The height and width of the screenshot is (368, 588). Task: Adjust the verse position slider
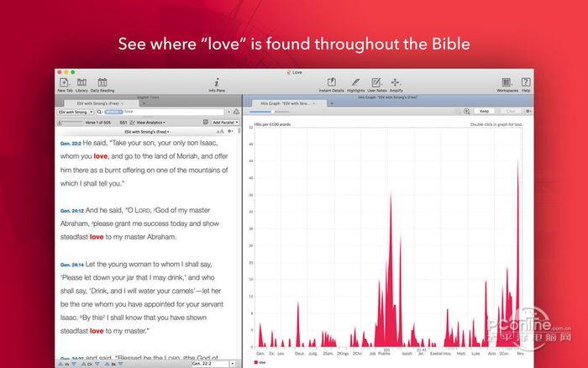[x=70, y=123]
